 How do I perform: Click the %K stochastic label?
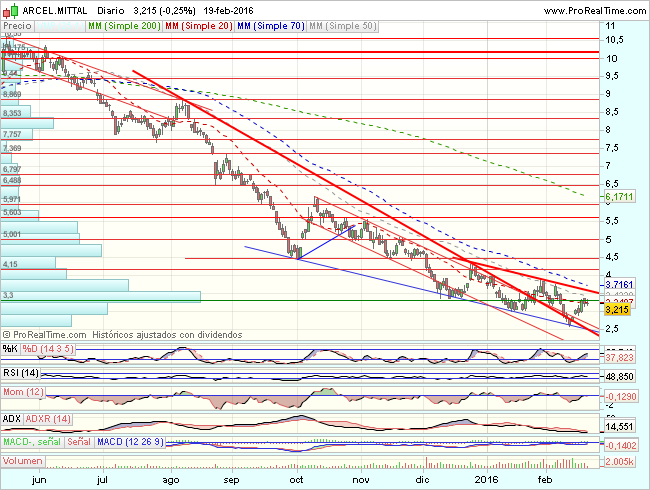click(10, 349)
